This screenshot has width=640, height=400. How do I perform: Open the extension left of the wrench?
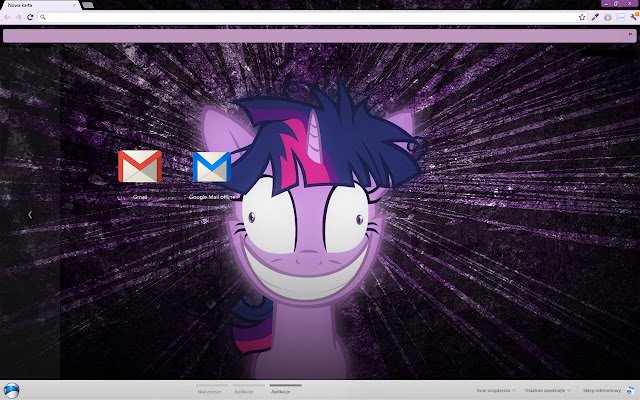point(620,17)
